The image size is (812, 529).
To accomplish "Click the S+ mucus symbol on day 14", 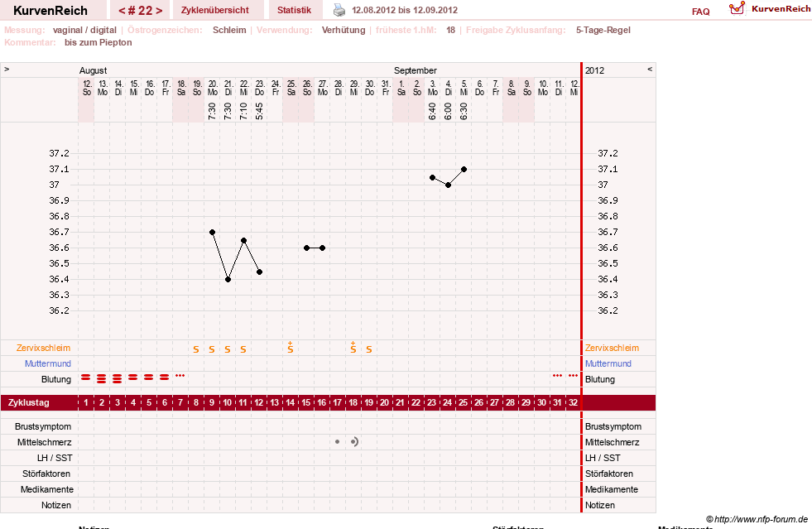I will (x=291, y=348).
